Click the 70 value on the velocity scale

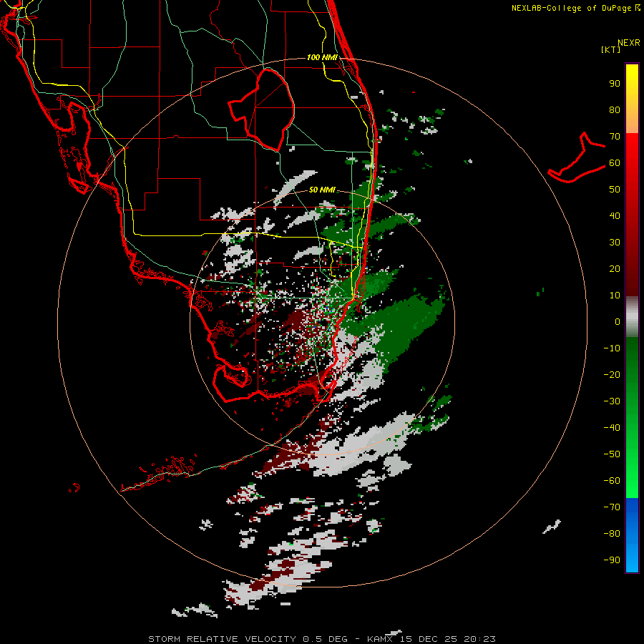point(615,137)
